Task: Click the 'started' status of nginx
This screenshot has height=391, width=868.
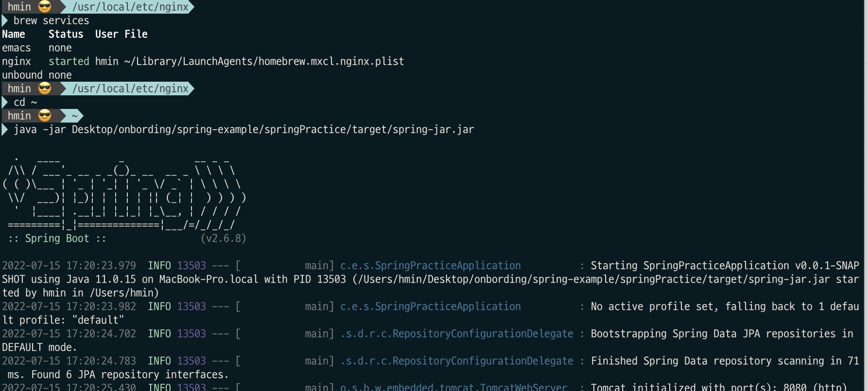Action: click(69, 61)
